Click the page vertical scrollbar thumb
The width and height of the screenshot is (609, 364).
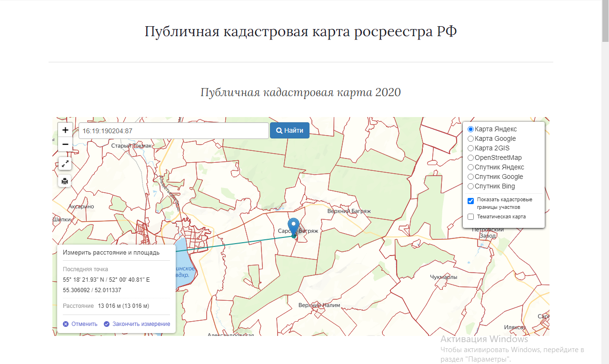tap(605, 21)
